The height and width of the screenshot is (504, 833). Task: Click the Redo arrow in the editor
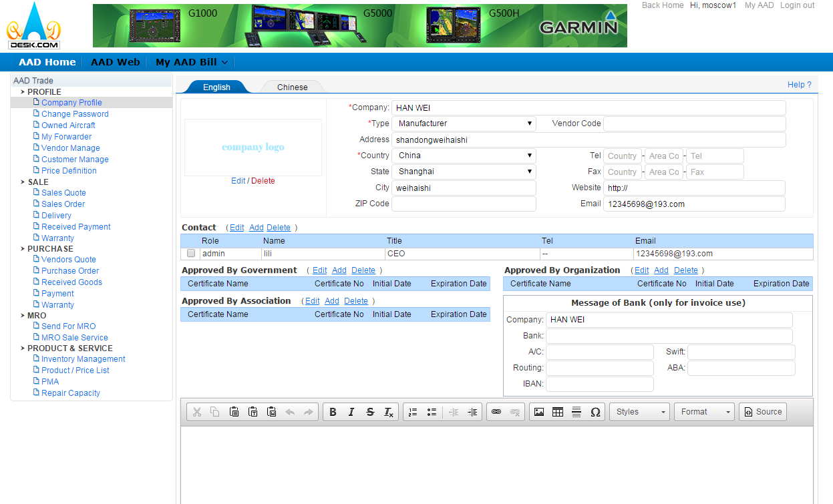(309, 412)
